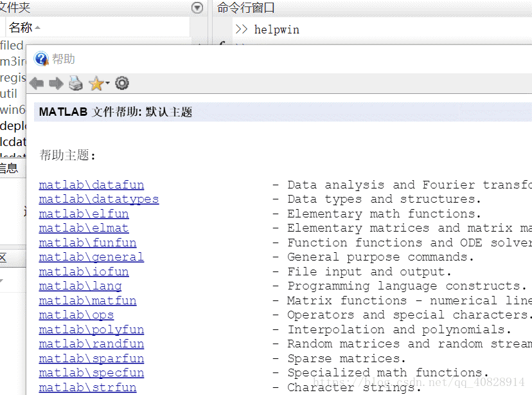Select the 'win6' folder in file list
The height and width of the screenshot is (395, 532).
coord(13,110)
